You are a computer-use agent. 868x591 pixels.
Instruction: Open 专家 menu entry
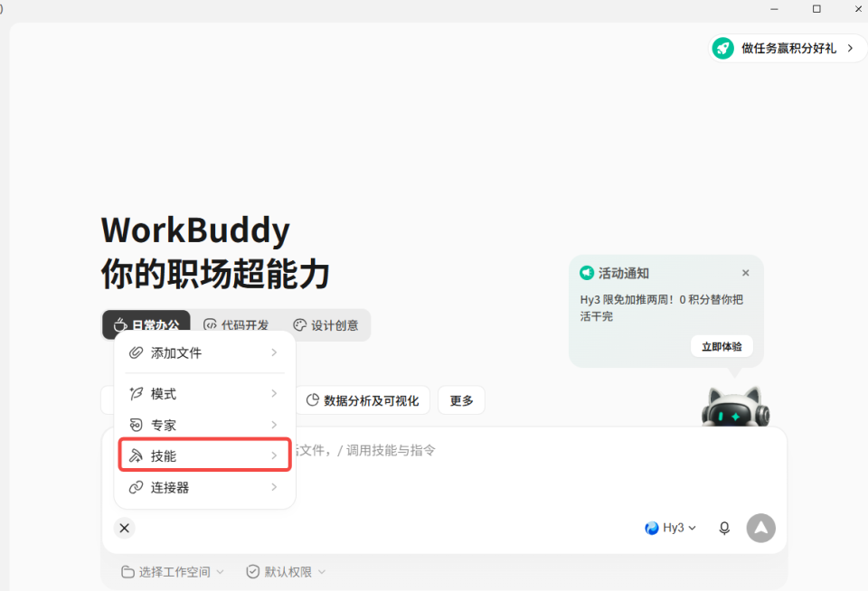pyautogui.click(x=204, y=425)
